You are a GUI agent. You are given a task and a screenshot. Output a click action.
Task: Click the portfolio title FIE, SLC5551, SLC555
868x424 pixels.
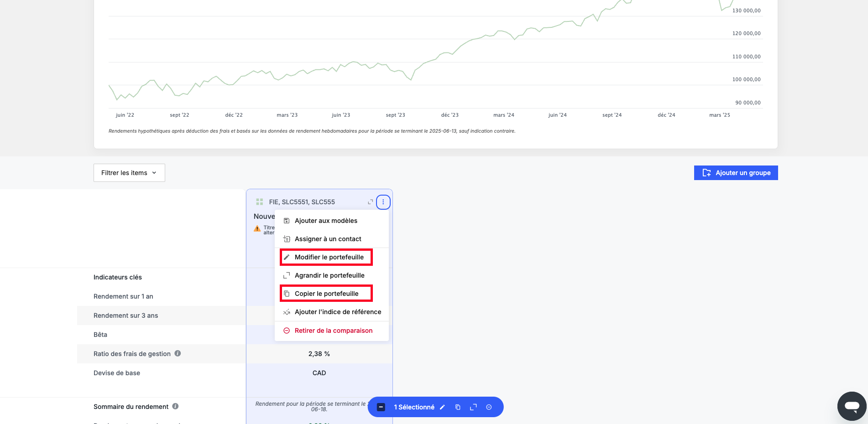coord(302,202)
